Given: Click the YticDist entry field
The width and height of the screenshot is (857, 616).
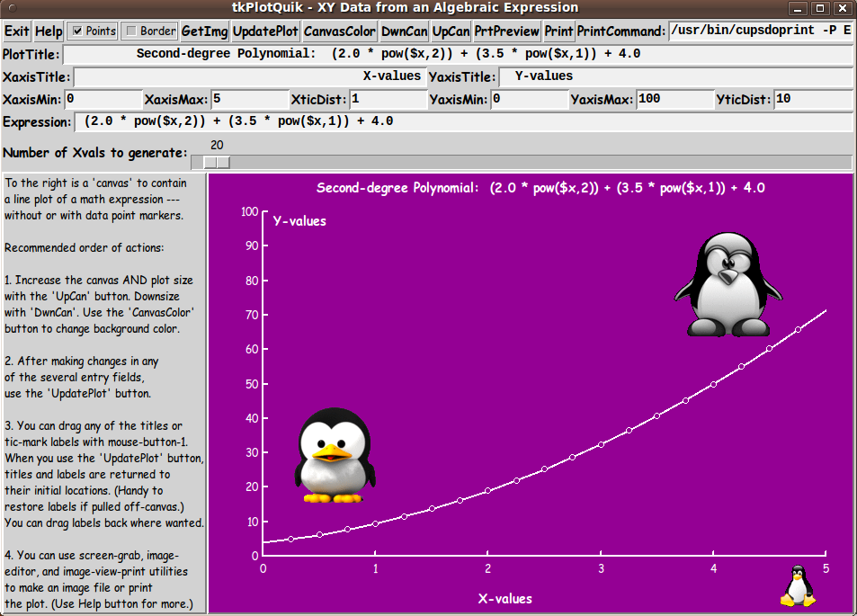Looking at the screenshot, I should click(x=813, y=99).
